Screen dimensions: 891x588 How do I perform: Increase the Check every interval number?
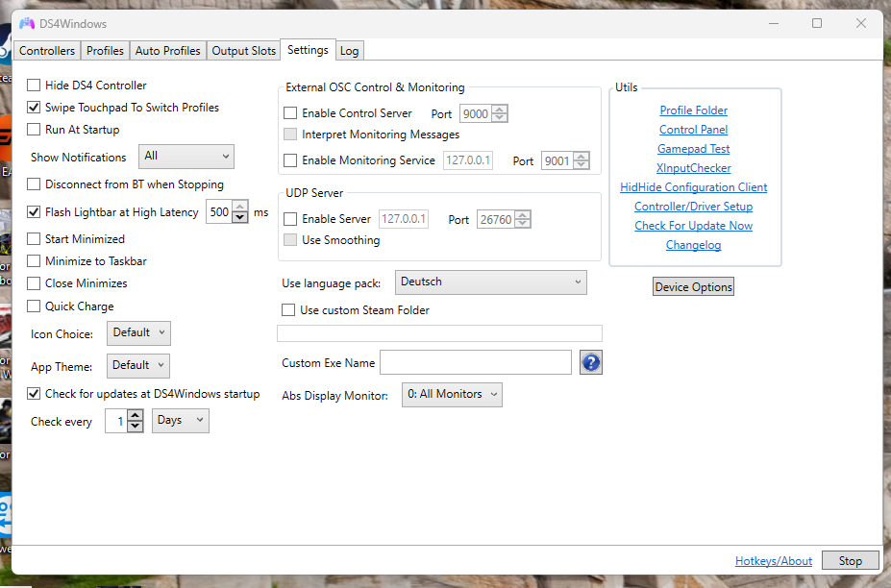click(x=136, y=416)
